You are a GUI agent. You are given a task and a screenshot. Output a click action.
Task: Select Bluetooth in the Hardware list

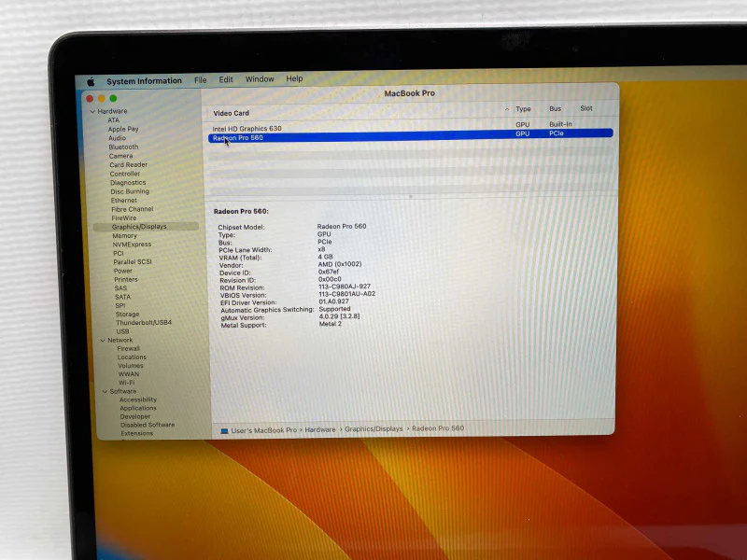[123, 147]
